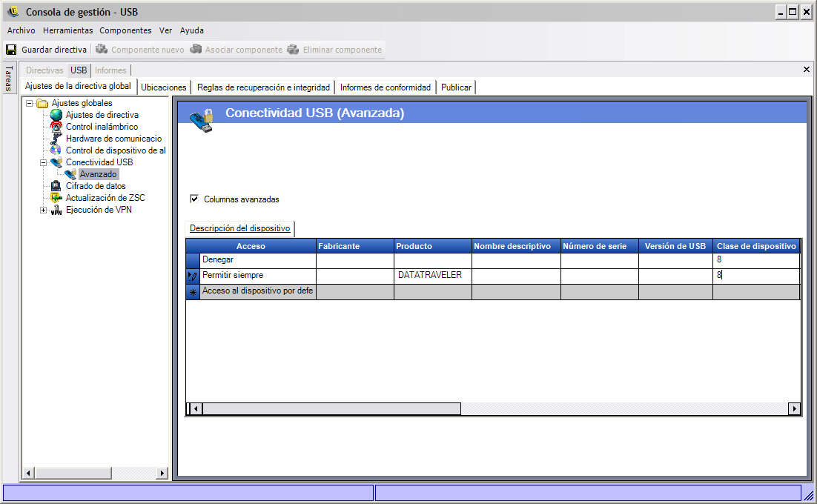Image resolution: width=817 pixels, height=504 pixels.
Task: Open the Componentes menu
Action: point(125,30)
